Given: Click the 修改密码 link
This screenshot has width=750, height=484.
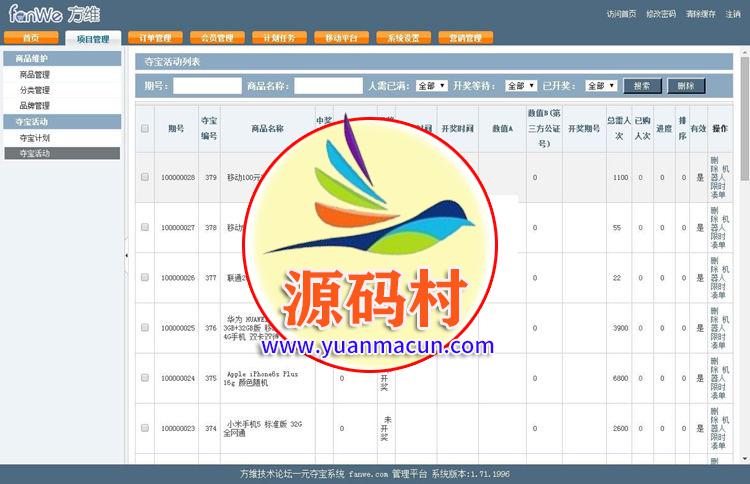Looking at the screenshot, I should click(660, 14).
